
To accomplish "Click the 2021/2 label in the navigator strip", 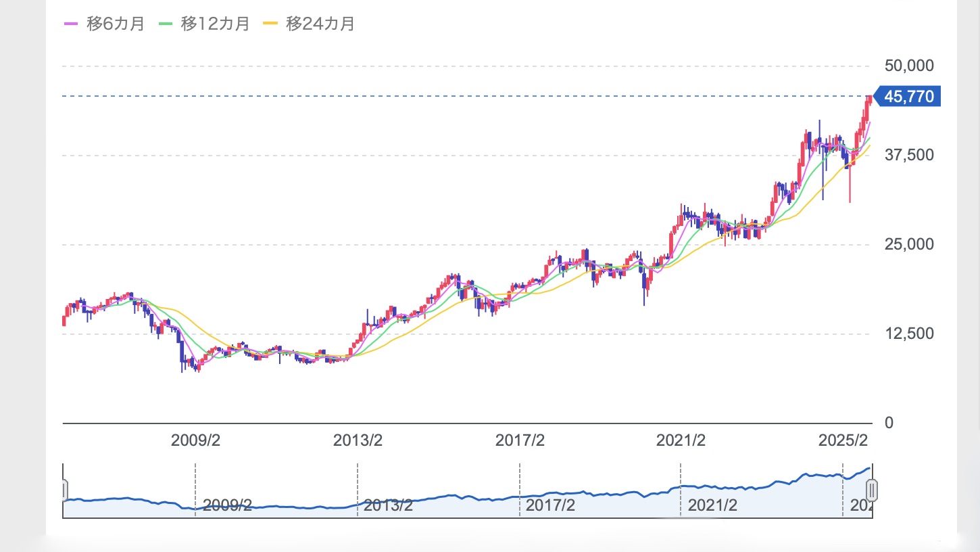I will tap(712, 505).
